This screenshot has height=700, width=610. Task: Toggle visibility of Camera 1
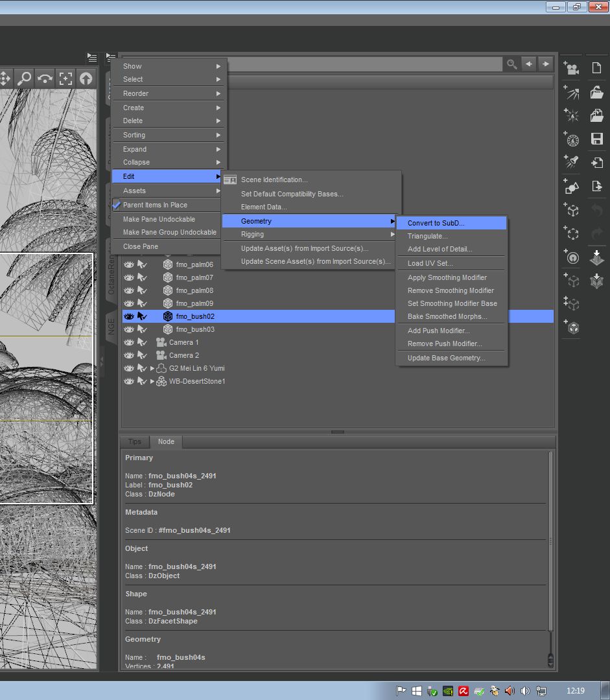[128, 342]
